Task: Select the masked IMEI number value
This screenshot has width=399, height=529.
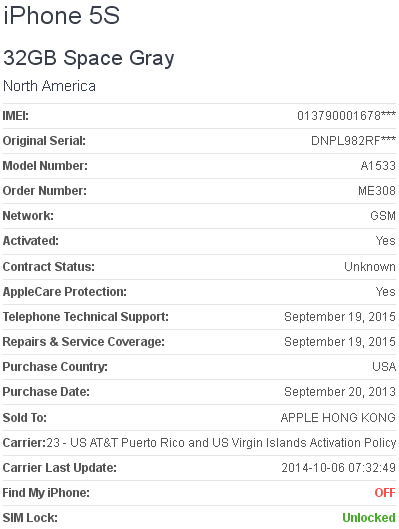Action: click(x=346, y=116)
